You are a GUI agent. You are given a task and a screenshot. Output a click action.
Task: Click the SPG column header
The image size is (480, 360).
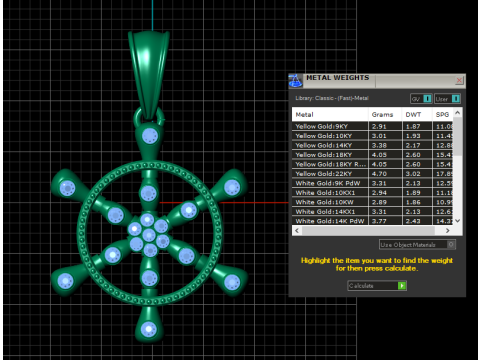click(443, 114)
